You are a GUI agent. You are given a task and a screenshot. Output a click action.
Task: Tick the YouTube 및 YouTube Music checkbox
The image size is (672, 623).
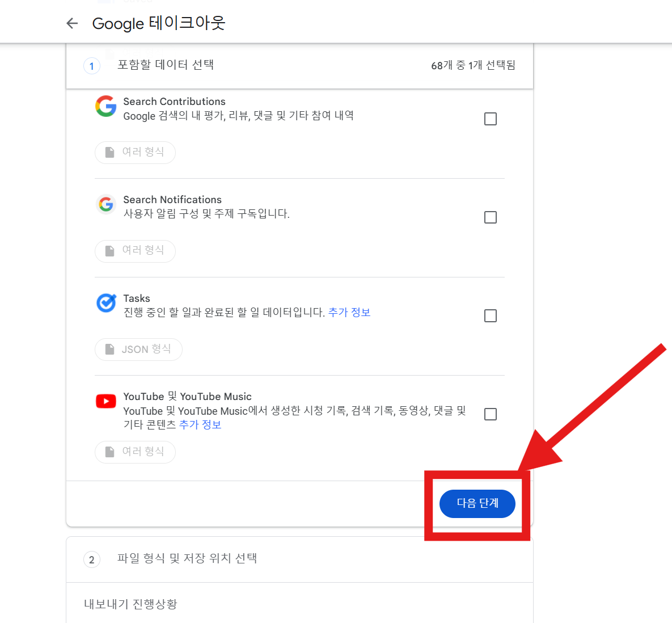pos(491,414)
